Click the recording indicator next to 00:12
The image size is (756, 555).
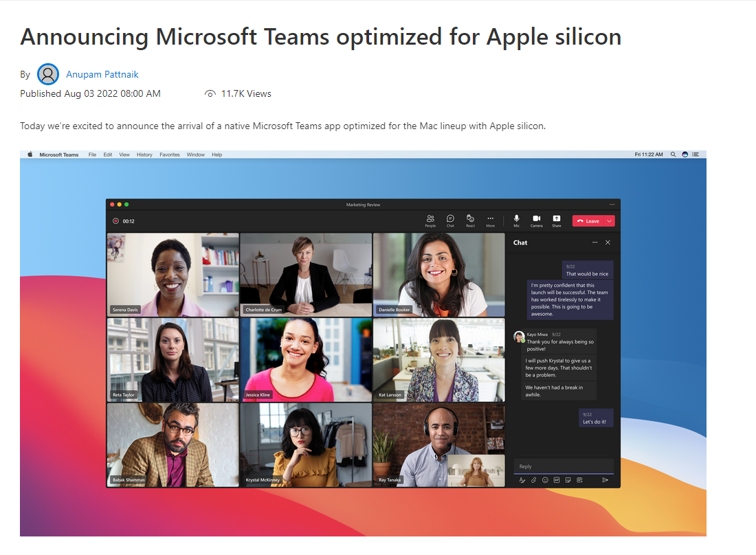(115, 221)
